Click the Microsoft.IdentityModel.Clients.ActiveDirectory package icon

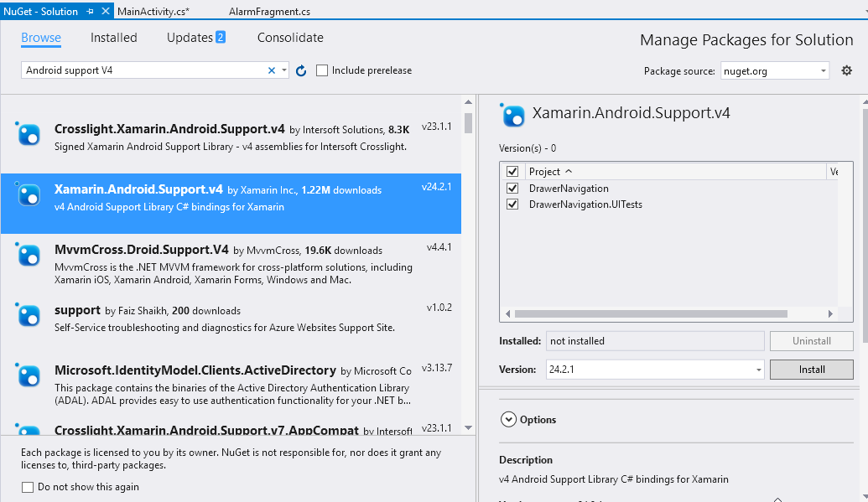28,375
